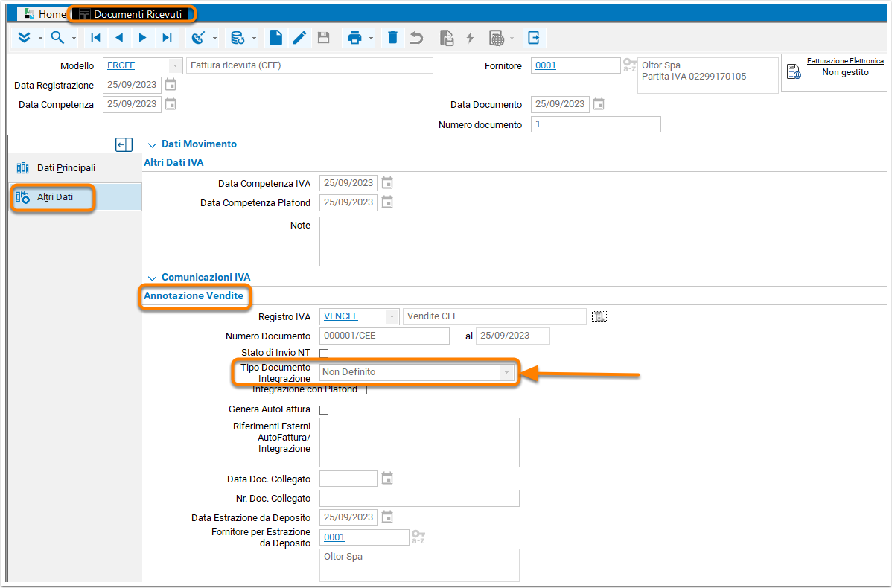Click the Fatturazione Elettronica link

(x=845, y=61)
